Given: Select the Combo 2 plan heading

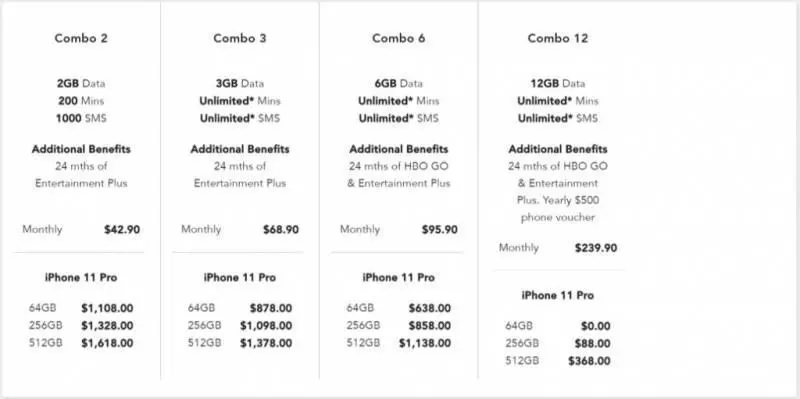Looking at the screenshot, I should pos(81,38).
